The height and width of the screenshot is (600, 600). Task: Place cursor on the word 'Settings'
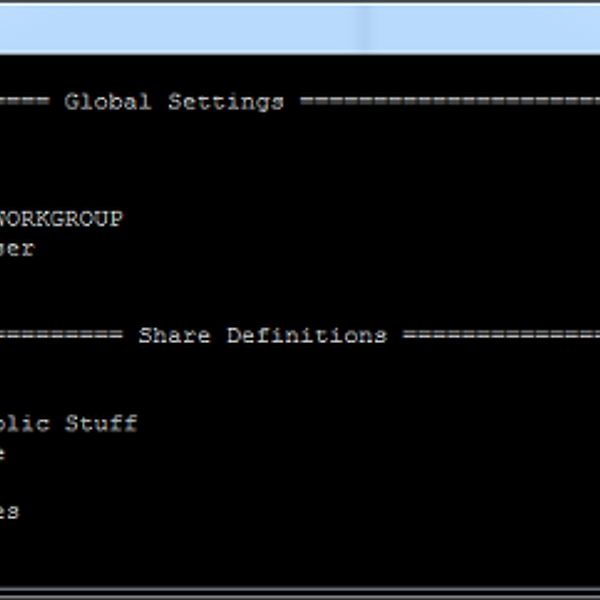click(x=226, y=102)
